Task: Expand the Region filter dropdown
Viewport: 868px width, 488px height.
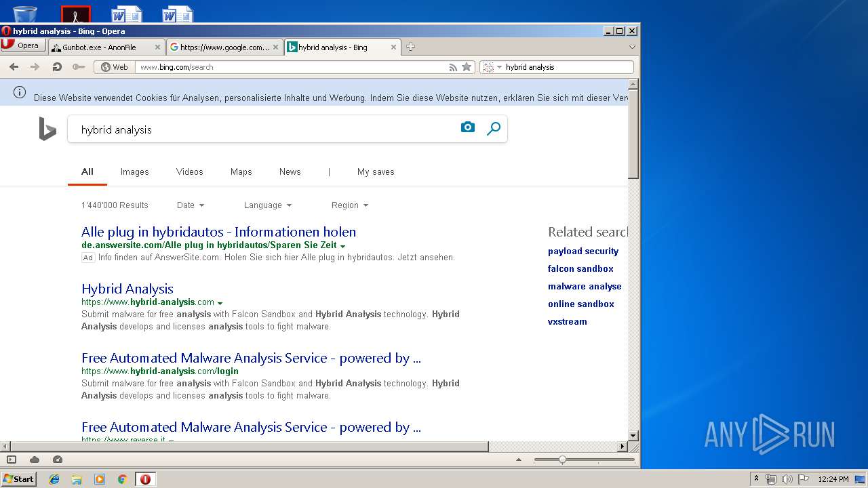Action: click(350, 205)
